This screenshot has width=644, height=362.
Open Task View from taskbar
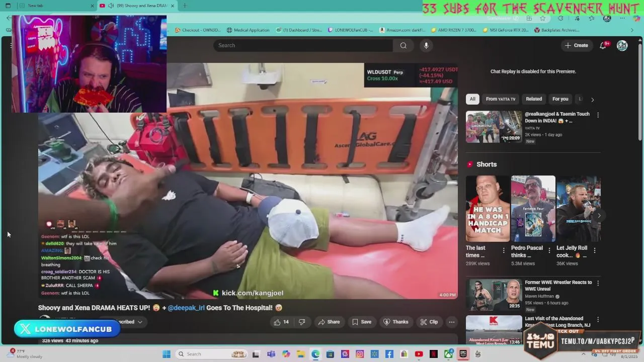pos(256,354)
